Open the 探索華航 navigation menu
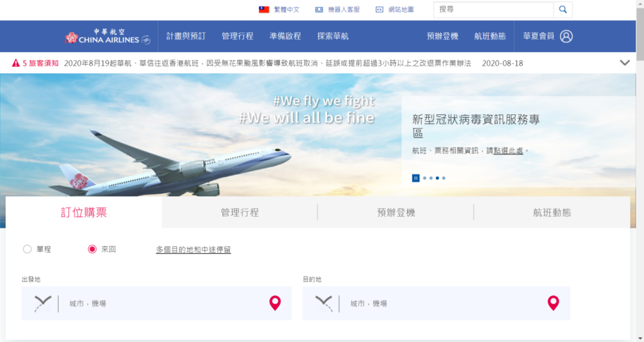 click(x=333, y=36)
